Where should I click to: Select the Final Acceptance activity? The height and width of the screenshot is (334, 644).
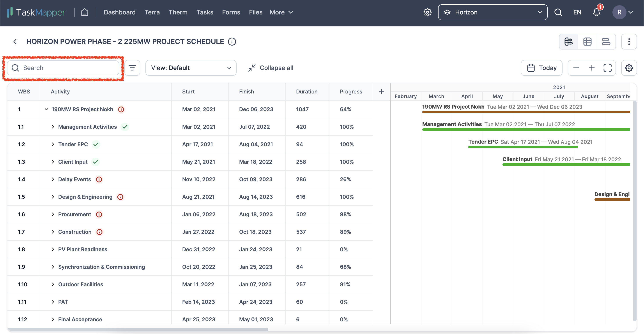point(80,319)
